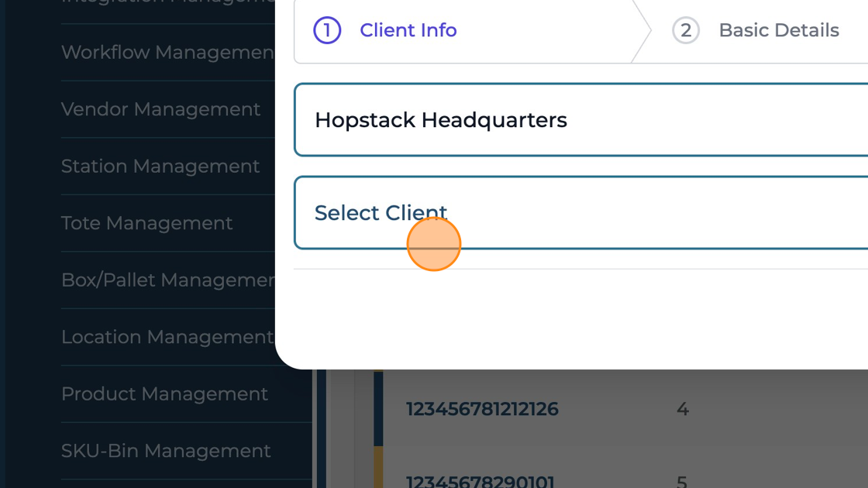Open Tote Management page
The height and width of the screenshot is (488, 868).
146,223
